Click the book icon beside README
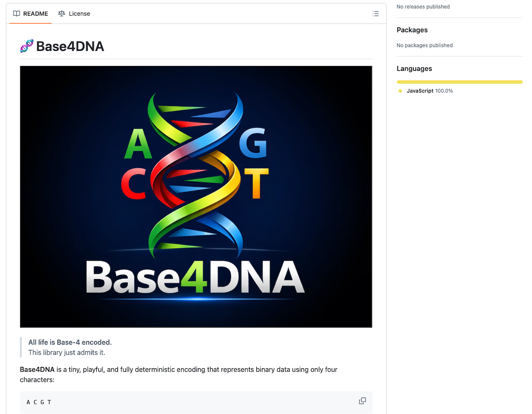This screenshot has width=532, height=414. [x=17, y=14]
